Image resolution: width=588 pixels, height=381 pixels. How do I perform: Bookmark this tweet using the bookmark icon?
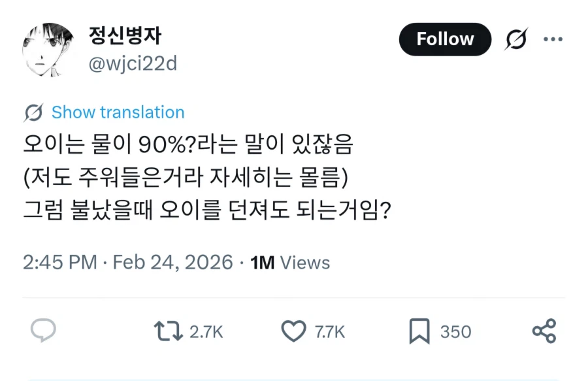click(419, 331)
